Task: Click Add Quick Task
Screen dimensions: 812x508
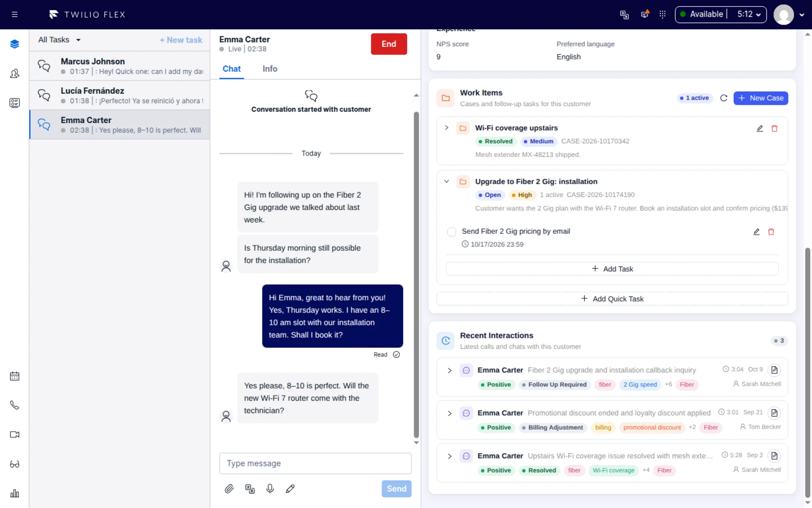Action: [x=612, y=299]
